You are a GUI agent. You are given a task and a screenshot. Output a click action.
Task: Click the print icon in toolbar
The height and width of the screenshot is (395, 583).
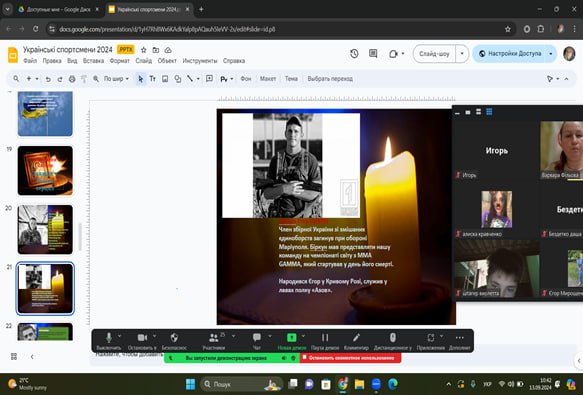tap(72, 79)
